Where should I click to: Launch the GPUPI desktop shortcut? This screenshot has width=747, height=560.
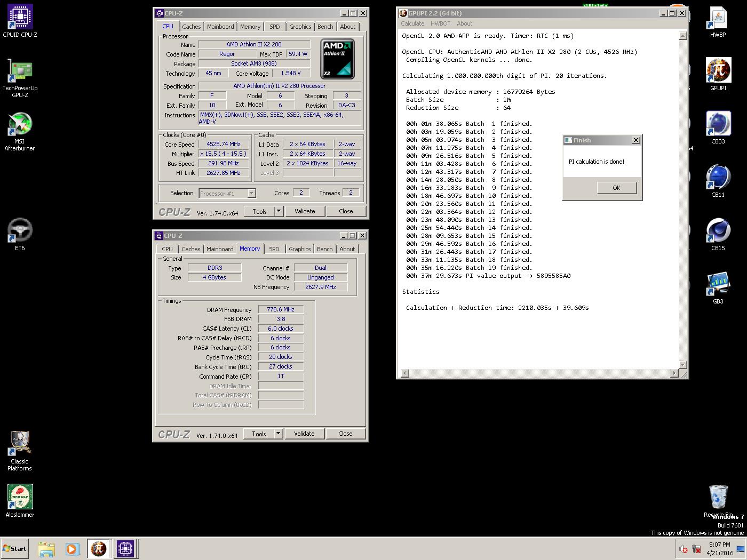point(718,74)
